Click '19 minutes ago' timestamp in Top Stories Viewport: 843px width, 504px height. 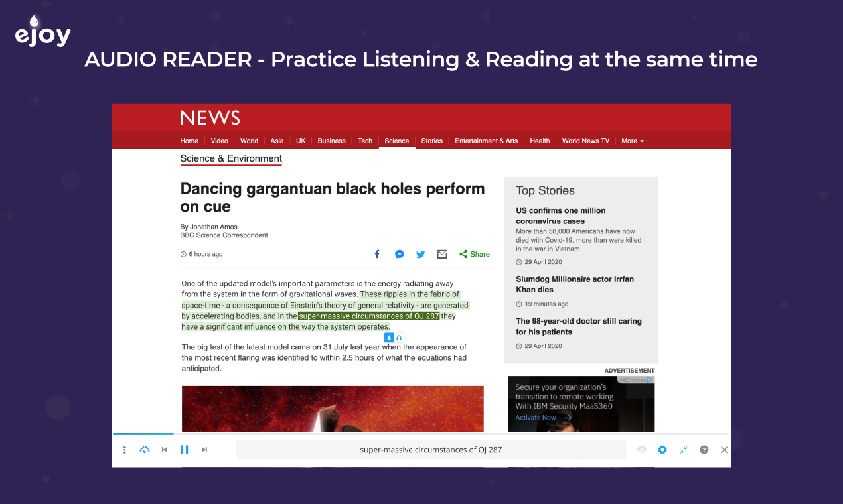coord(542,304)
